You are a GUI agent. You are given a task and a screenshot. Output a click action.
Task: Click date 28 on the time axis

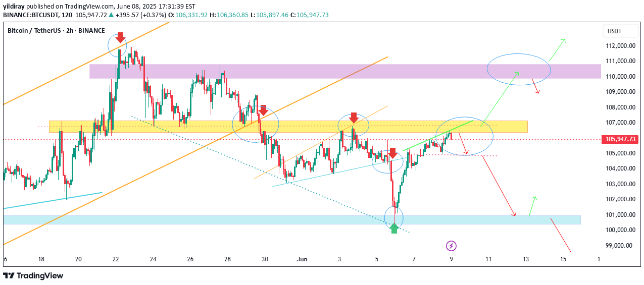tap(228, 259)
